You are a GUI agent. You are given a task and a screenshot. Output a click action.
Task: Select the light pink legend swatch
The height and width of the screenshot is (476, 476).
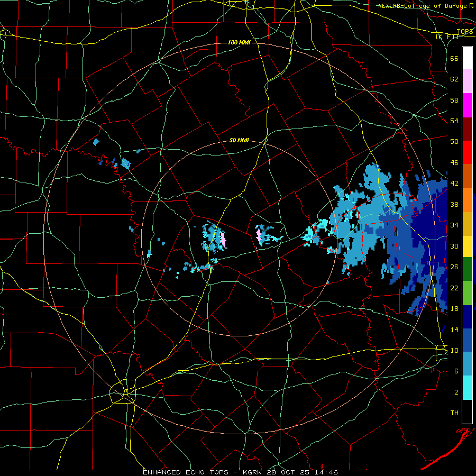467,81
